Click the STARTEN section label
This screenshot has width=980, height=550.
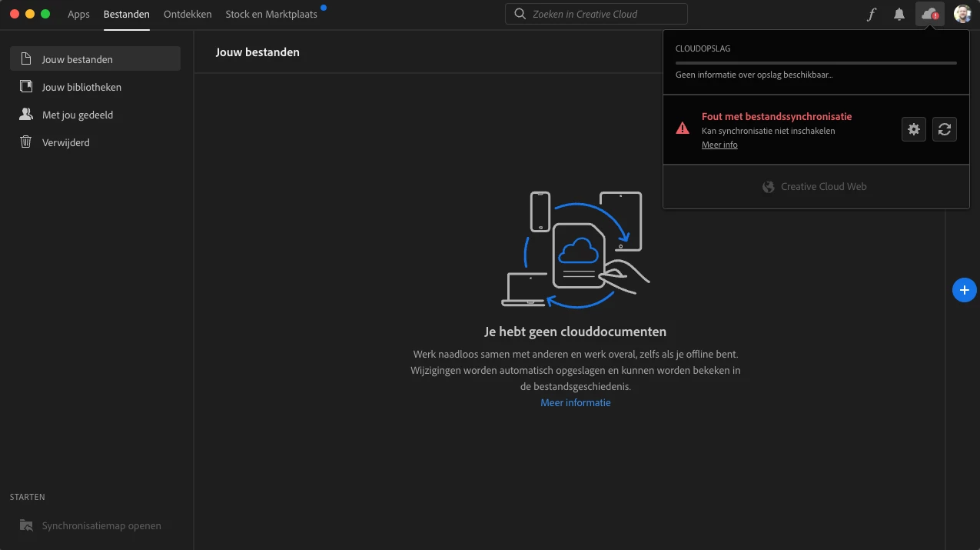[28, 497]
